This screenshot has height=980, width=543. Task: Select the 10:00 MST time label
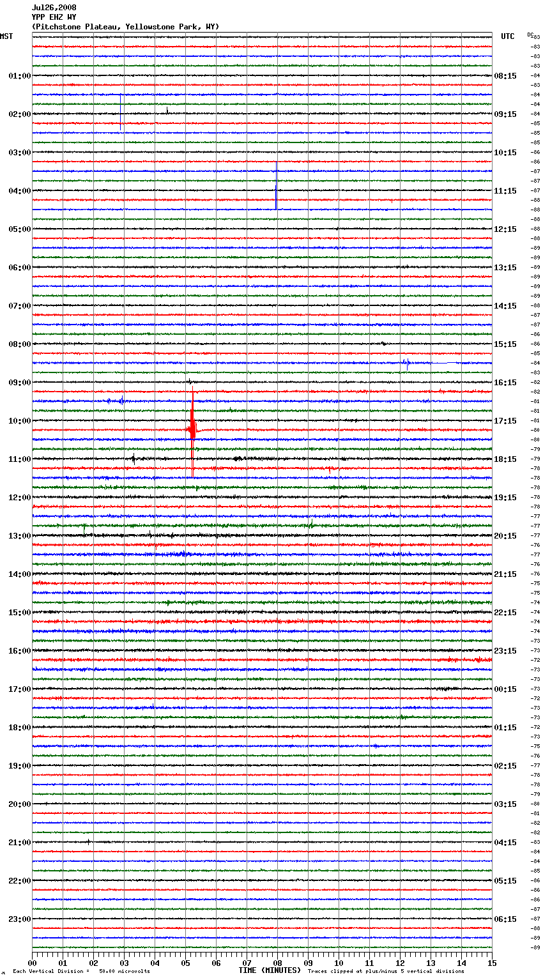(x=20, y=421)
